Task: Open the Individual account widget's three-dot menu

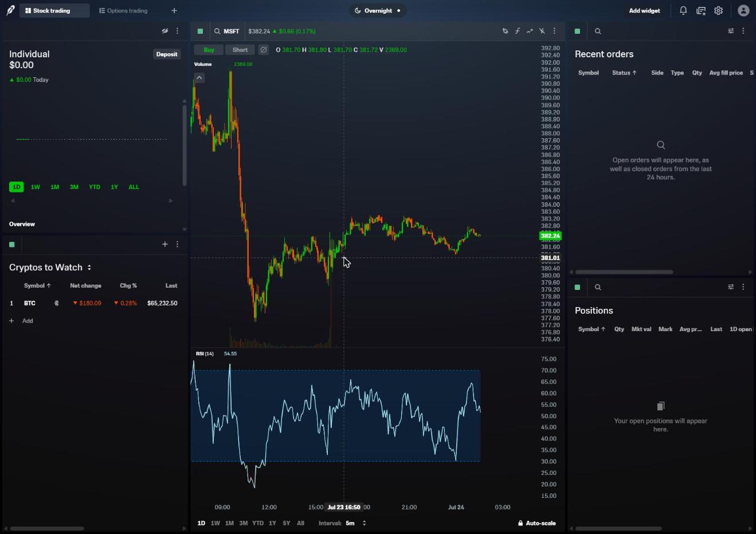Action: click(x=178, y=31)
